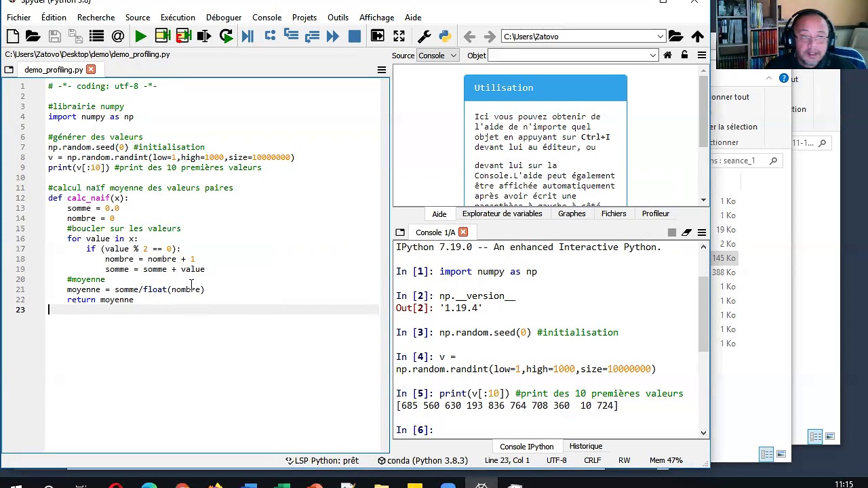Viewport: 868px width, 488px height.
Task: Switch to Explorateur de variables tab
Action: coord(502,213)
